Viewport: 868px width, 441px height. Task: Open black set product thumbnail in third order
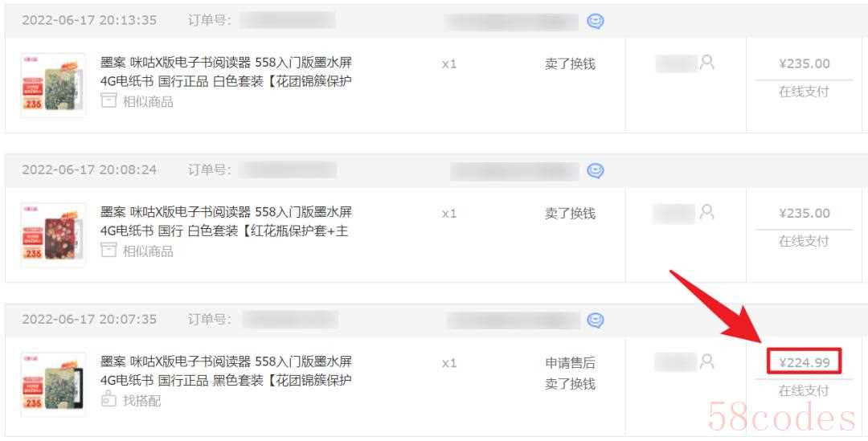click(53, 384)
